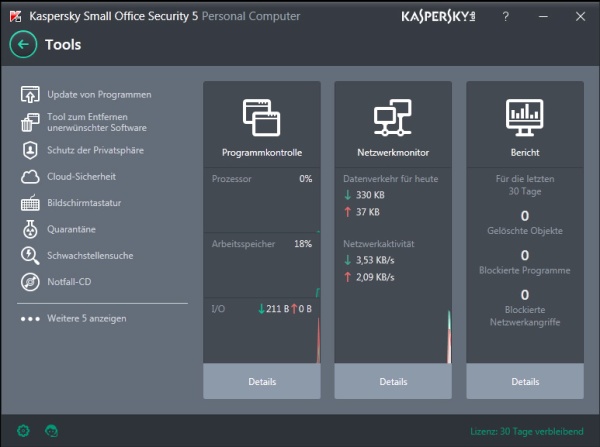Go back using the green arrow button
Viewport: 600px width, 447px height.
pyautogui.click(x=23, y=44)
